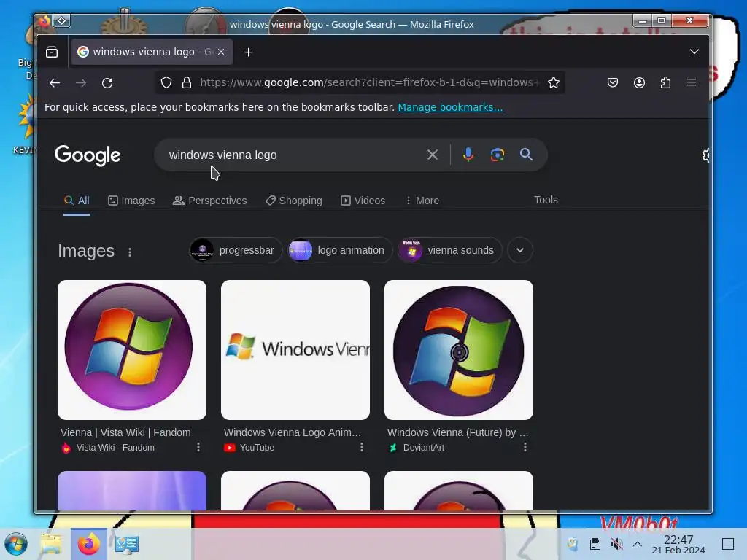Open the Save to Pocket icon
Screen dimensions: 747x560
pos(613,83)
